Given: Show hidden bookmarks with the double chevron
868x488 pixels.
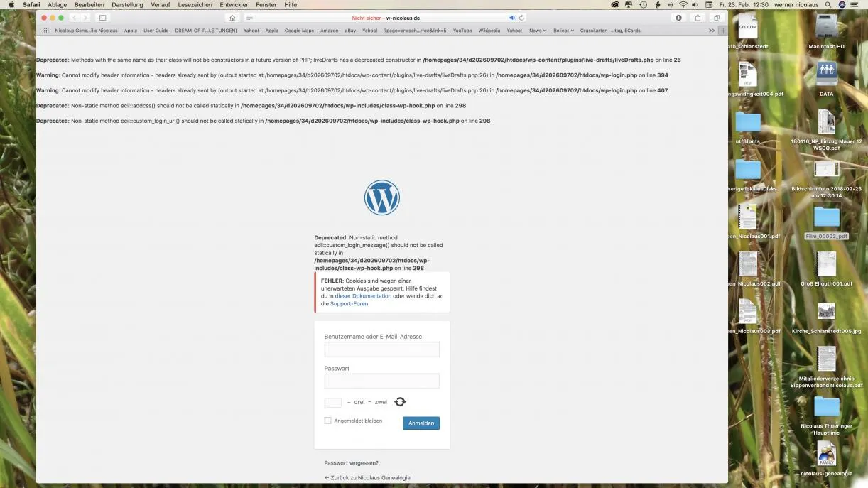Looking at the screenshot, I should (712, 31).
